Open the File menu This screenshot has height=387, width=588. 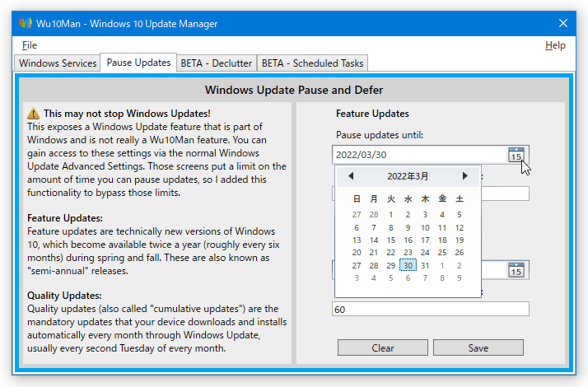click(30, 45)
